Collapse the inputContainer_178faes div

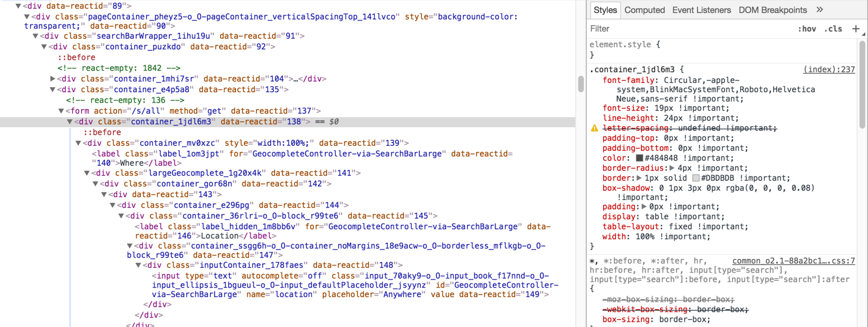138,265
